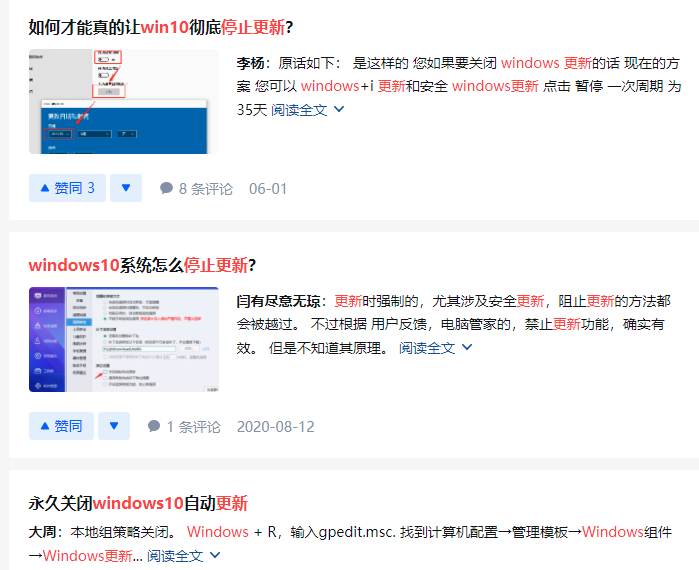This screenshot has width=699, height=570.
Task: Upvote 李杨's answer with 赞同 3
Action: click(x=67, y=188)
